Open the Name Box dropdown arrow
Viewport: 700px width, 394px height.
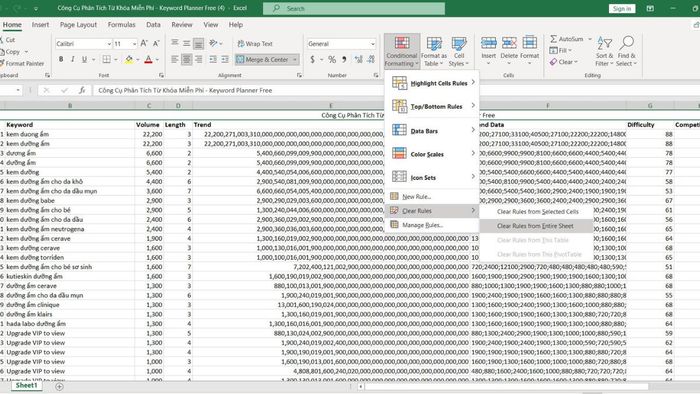[18, 90]
